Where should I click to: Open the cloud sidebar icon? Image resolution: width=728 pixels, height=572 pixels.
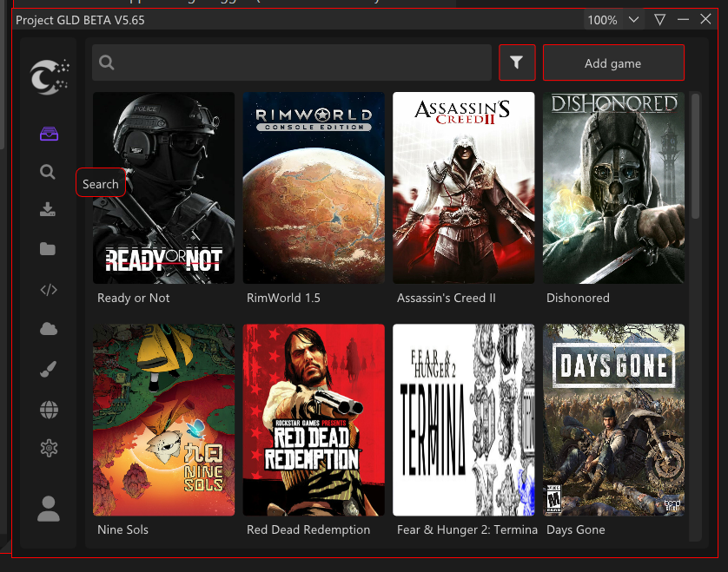[x=49, y=329]
